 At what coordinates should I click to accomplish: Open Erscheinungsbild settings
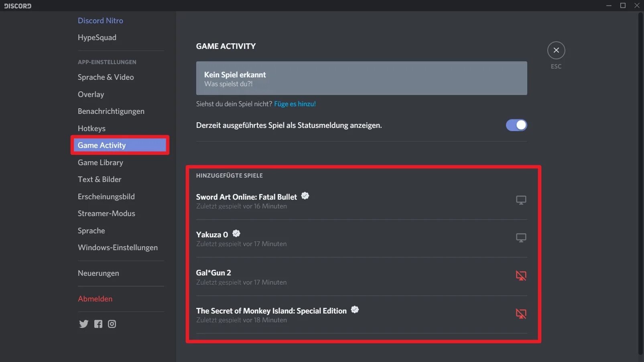(x=106, y=196)
